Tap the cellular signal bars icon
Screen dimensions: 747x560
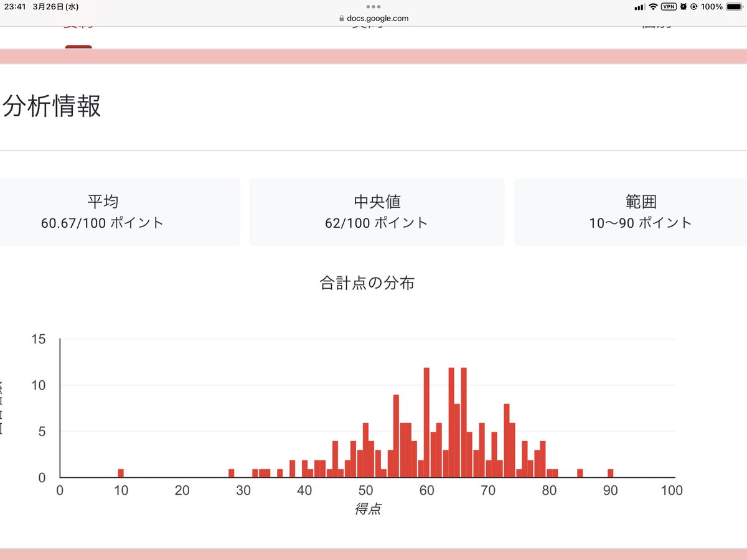640,6
